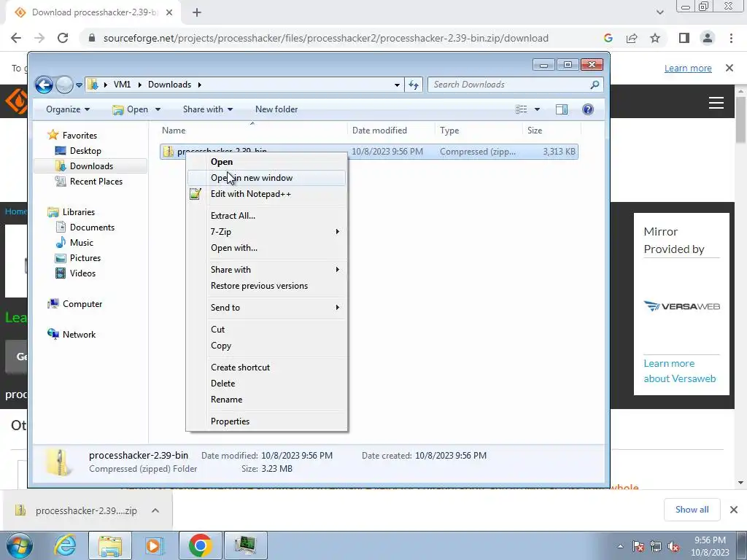The image size is (747, 560).
Task: Choose Open with... in the context menu
Action: point(266,248)
